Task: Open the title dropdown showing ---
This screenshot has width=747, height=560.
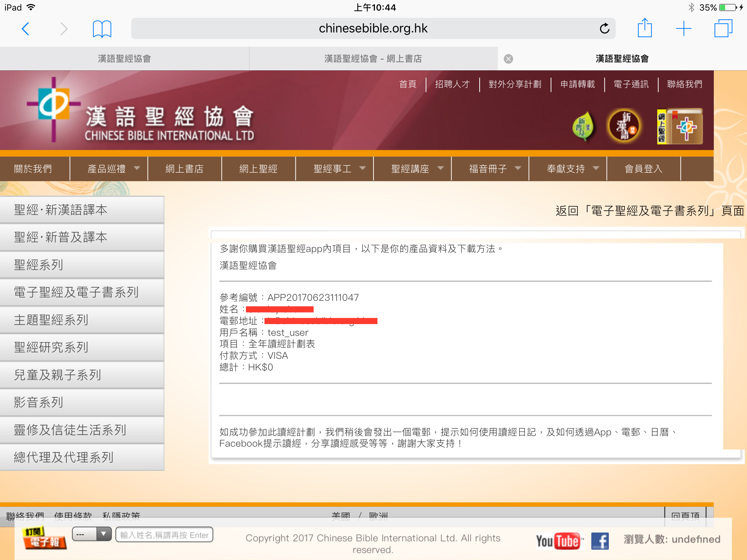Action: [92, 534]
